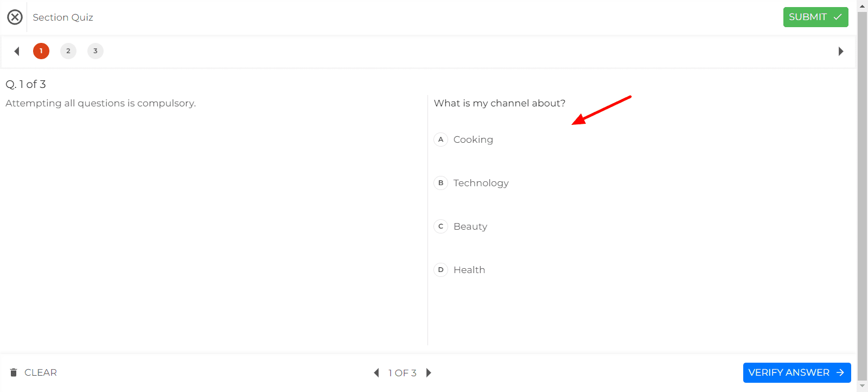Click the right arrow in the question number bar
The width and height of the screenshot is (868, 392).
[x=841, y=51]
